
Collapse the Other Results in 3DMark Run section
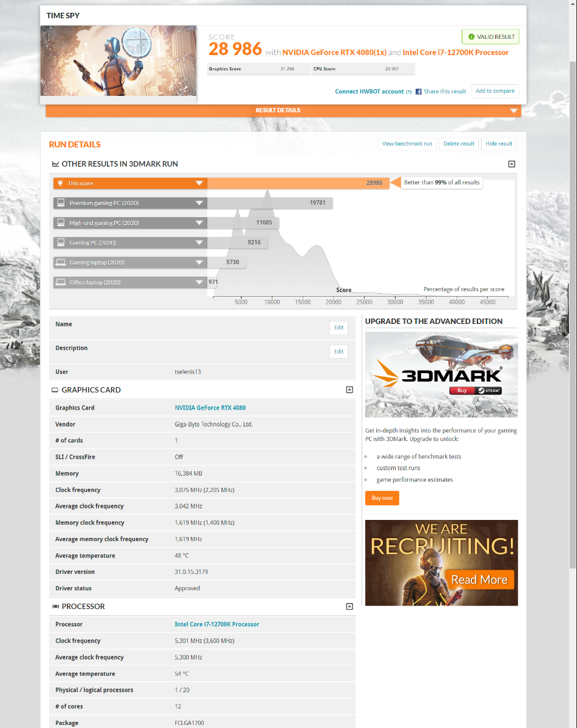pos(511,164)
